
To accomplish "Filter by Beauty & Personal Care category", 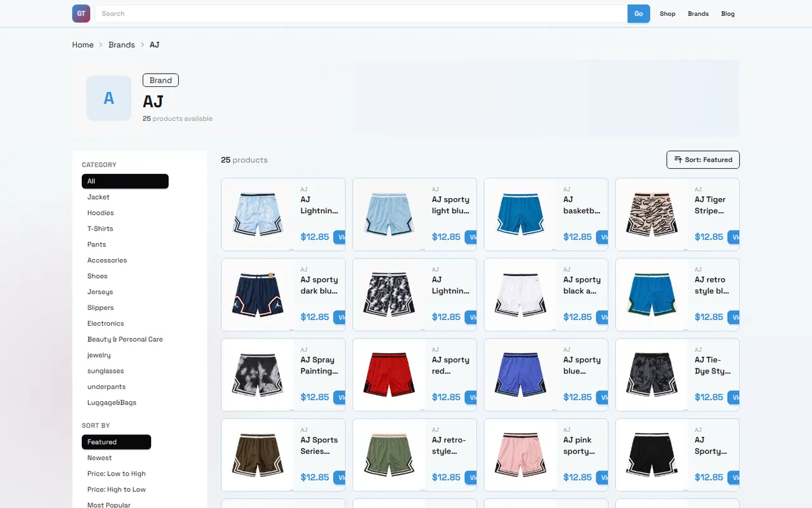I will (125, 339).
